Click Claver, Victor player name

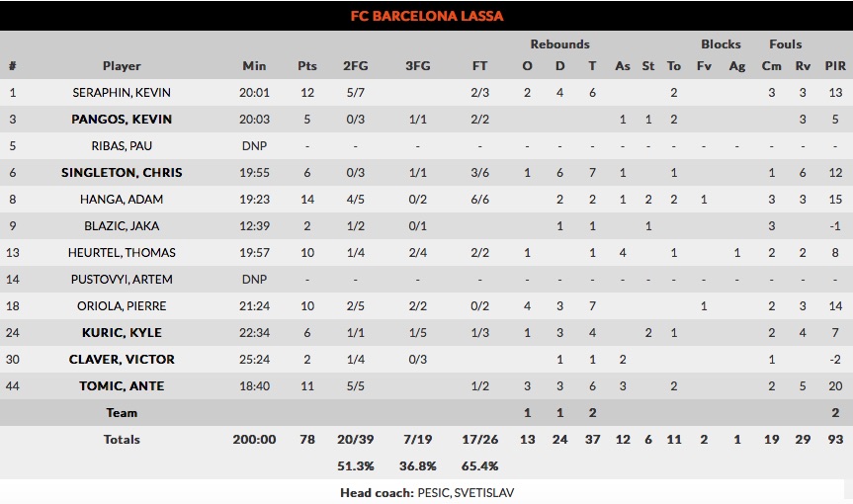[x=122, y=360]
